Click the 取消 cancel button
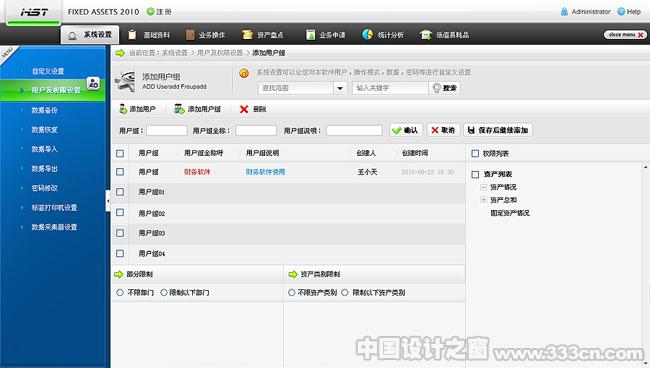This screenshot has width=650, height=368. click(443, 130)
